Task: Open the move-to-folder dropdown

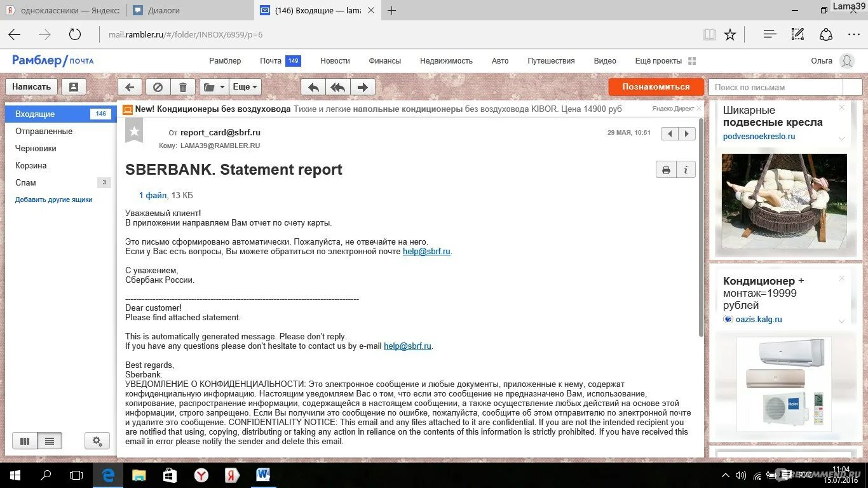Action: (x=214, y=87)
